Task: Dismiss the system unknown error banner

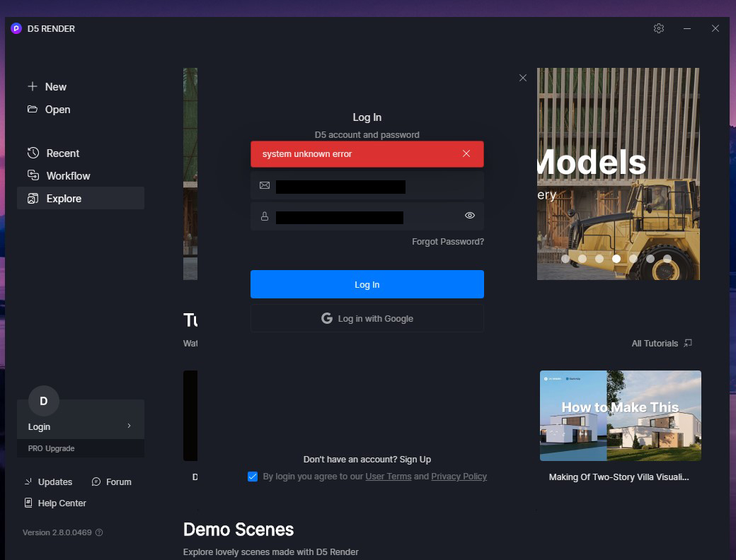Action: [466, 153]
